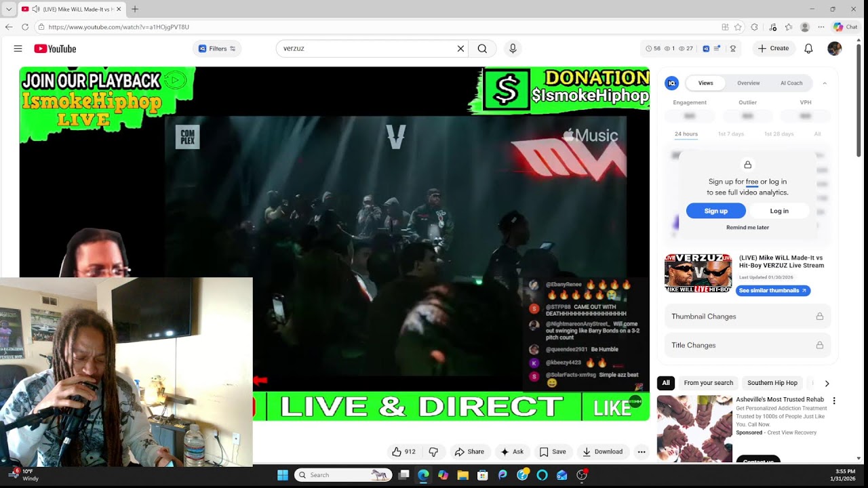The height and width of the screenshot is (488, 868).
Task: Click the rehab ad thumbnail image
Action: tap(694, 428)
